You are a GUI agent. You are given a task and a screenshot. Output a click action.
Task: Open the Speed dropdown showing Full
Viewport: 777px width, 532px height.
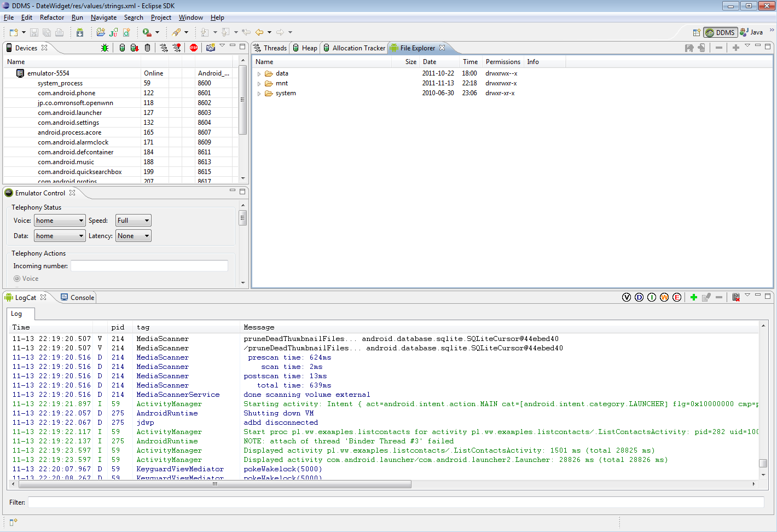(x=134, y=221)
